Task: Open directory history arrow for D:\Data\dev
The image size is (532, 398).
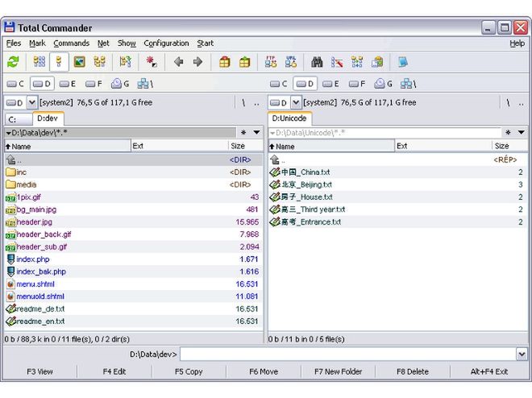Action: [257, 133]
